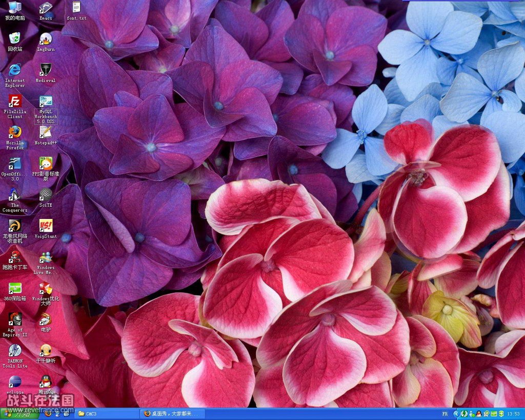Select the 跑跑卡丁车 game icon
525x420 pixels.
[15, 260]
